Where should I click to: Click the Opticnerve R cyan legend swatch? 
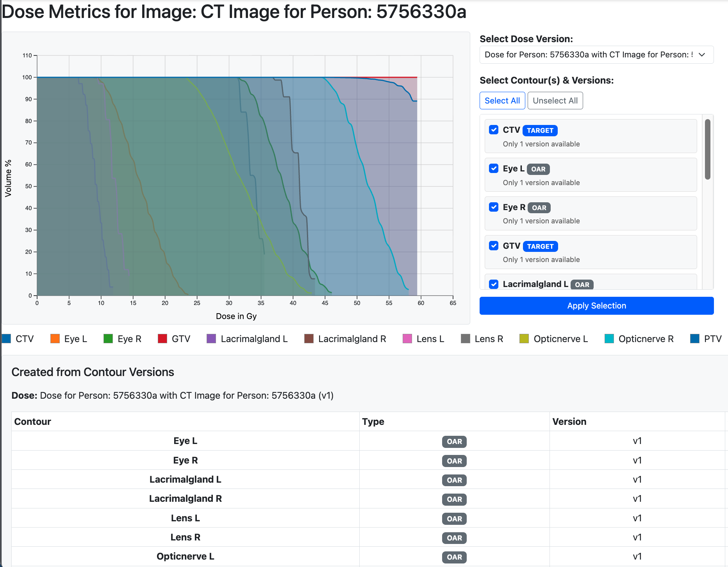609,339
